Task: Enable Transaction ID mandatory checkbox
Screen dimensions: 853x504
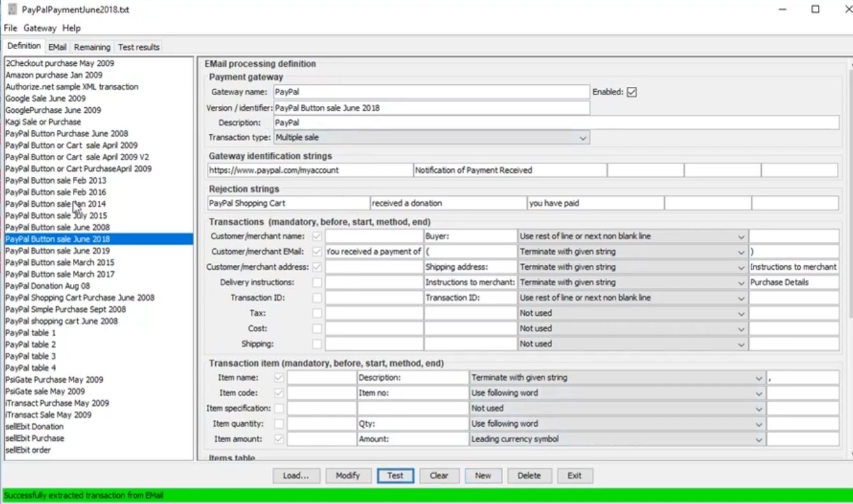Action: coord(317,297)
